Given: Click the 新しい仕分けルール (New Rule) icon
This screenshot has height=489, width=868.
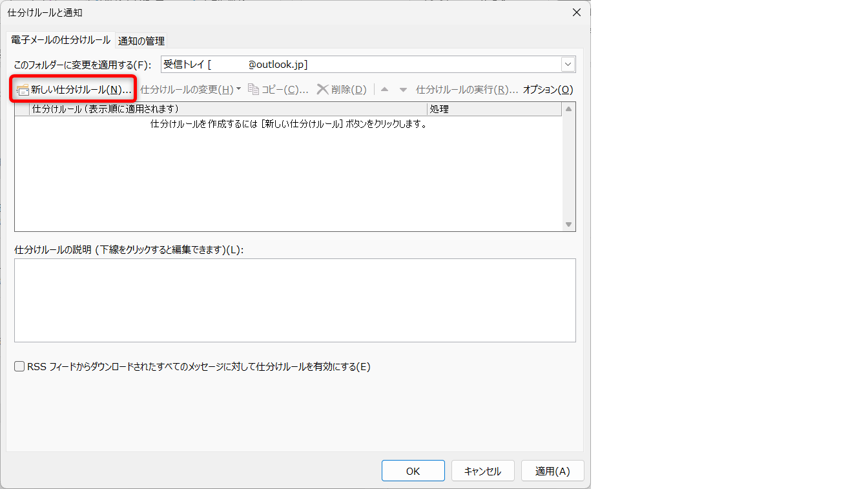Looking at the screenshot, I should click(x=23, y=90).
